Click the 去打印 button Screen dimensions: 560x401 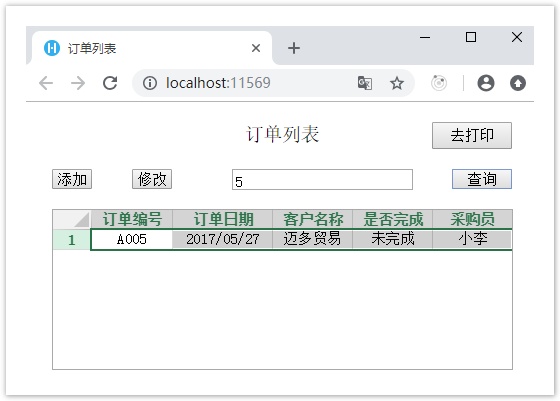(x=472, y=135)
